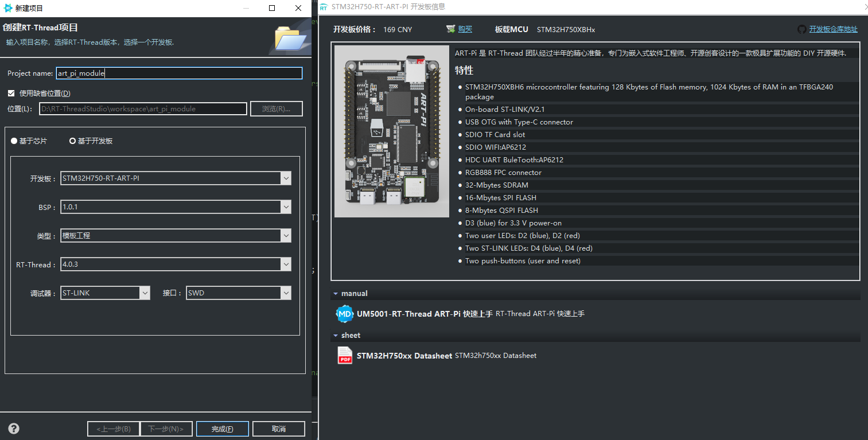The height and width of the screenshot is (440, 868).
Task: Click the Cancel (取消) button
Action: 279,429
